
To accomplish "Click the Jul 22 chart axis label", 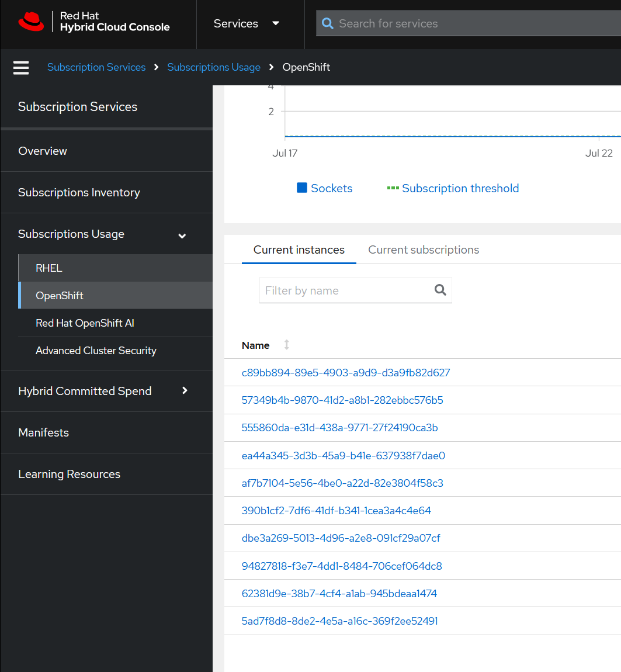I will pos(599,153).
